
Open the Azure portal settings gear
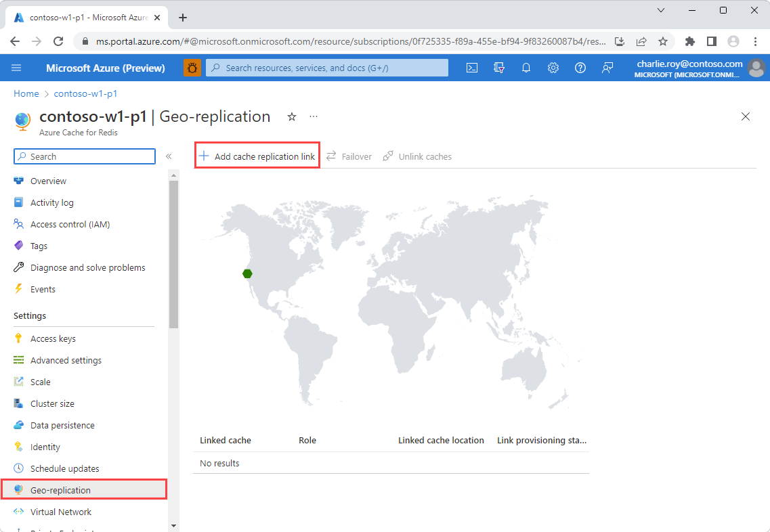(553, 68)
